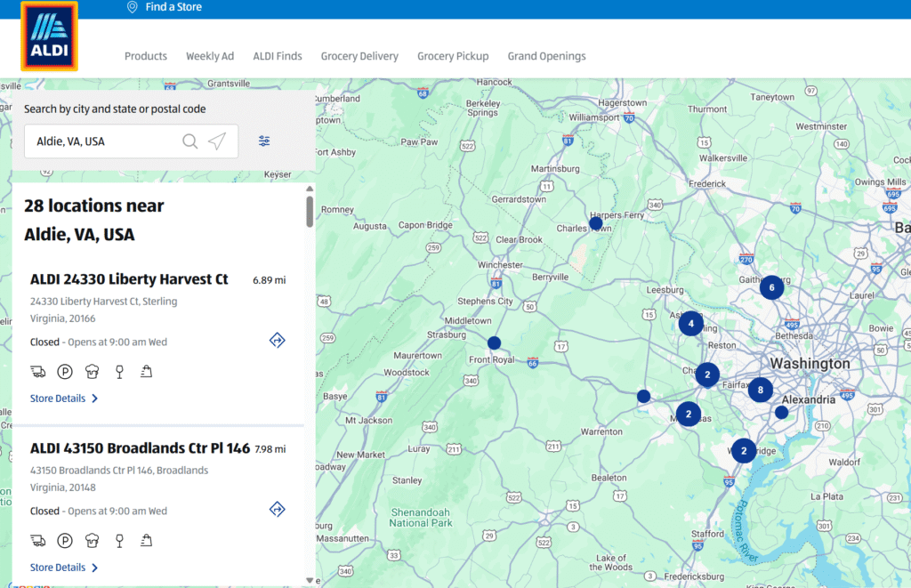Click the store pin near Charles Town
Image resolution: width=911 pixels, height=588 pixels.
coord(596,223)
